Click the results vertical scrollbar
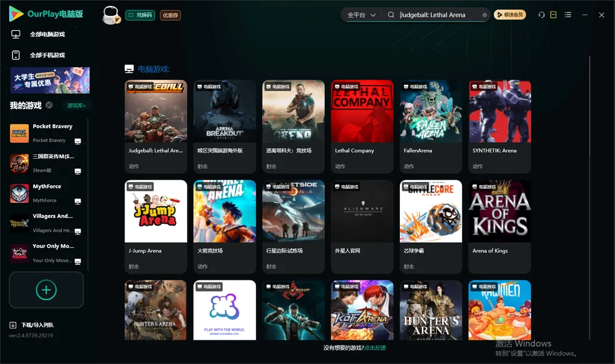Image resolution: width=615 pixels, height=364 pixels. (589, 198)
